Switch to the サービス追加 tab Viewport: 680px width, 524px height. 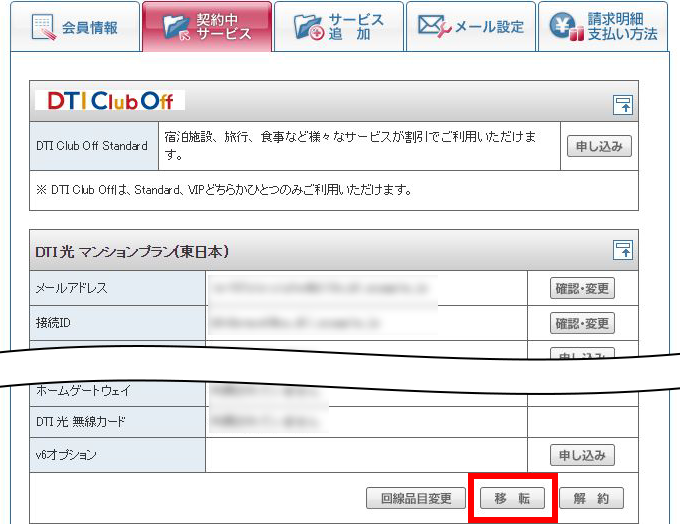(x=339, y=26)
